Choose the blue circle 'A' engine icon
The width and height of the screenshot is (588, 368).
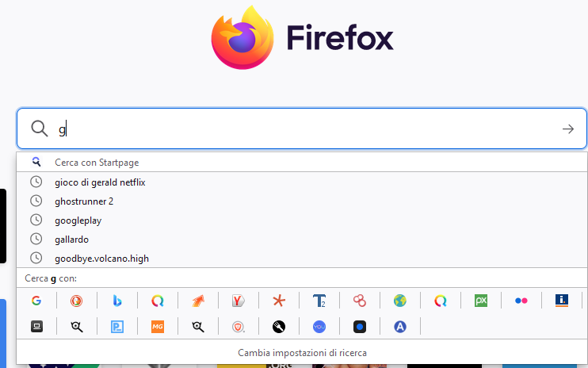[x=400, y=327]
